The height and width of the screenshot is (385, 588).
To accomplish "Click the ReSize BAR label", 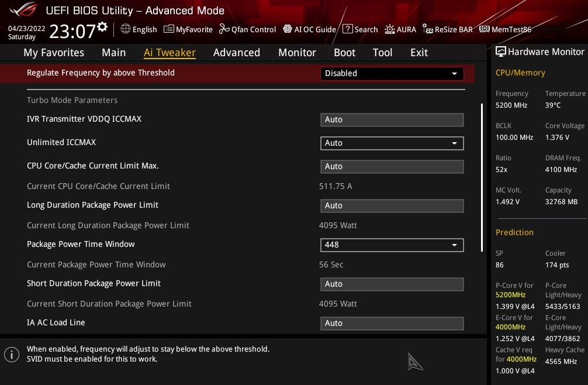I will click(454, 29).
